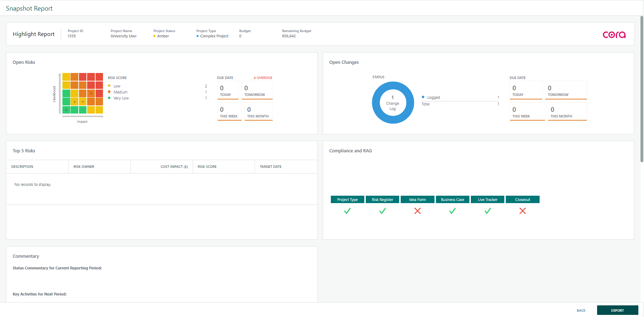Sort by the TARGET DATE column header
644x317 pixels.
pos(286,167)
